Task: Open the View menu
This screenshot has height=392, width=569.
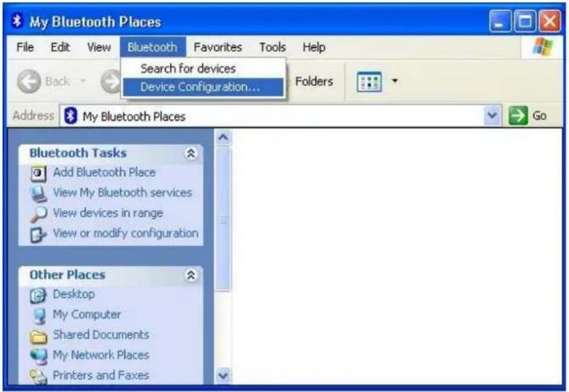Action: click(98, 47)
